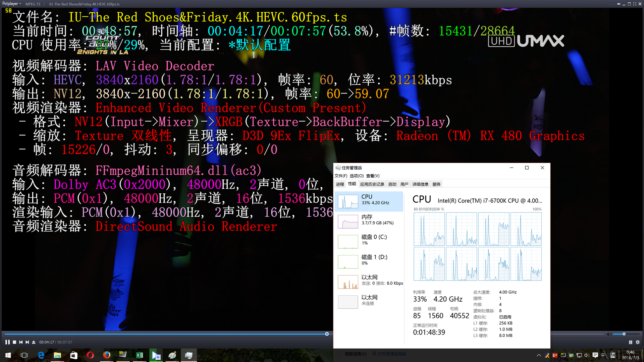
Task: Open the Windows Start menu
Action: tap(8, 355)
